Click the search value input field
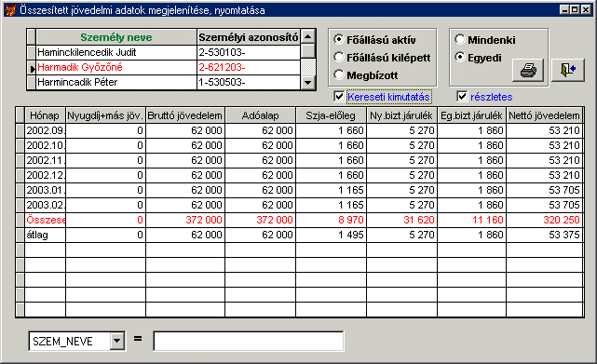 249,341
